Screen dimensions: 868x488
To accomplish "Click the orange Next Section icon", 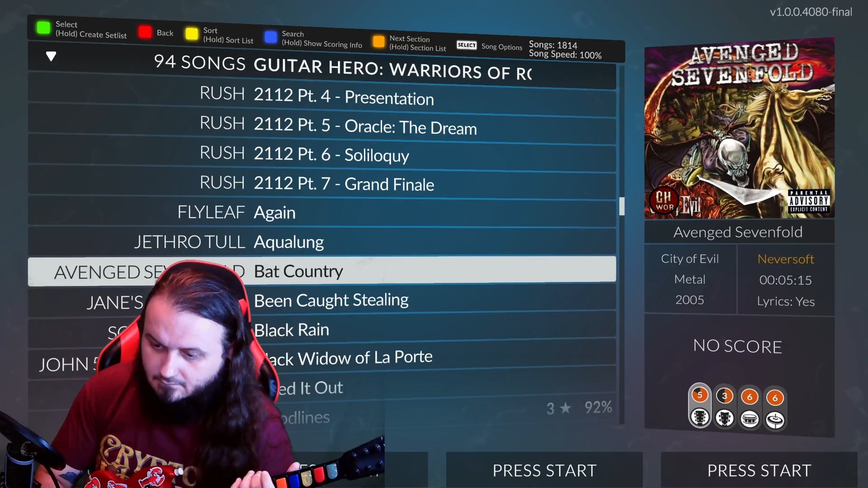I will [x=379, y=42].
